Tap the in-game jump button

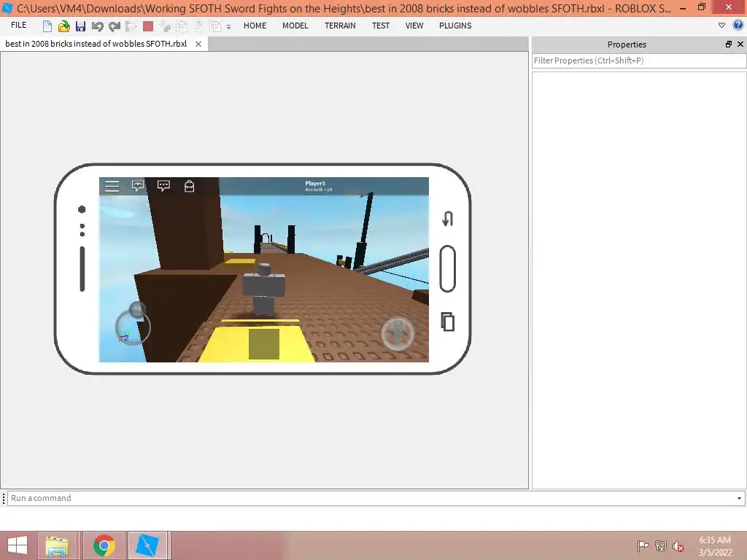click(x=398, y=333)
